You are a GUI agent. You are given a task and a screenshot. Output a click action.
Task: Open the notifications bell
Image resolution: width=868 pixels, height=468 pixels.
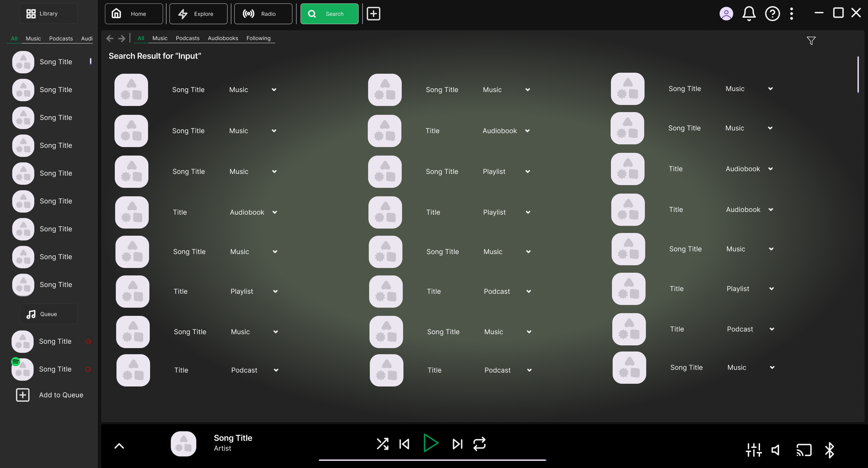[x=749, y=14]
